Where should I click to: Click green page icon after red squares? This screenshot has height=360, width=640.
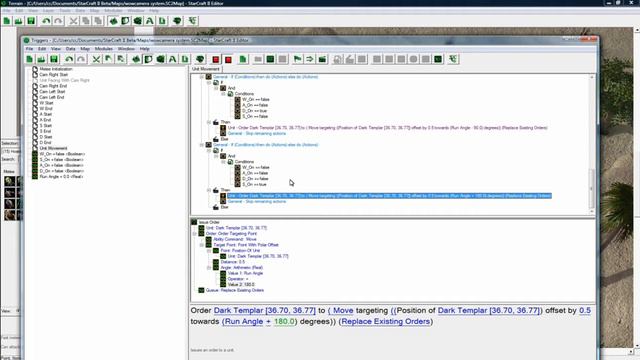(x=243, y=60)
